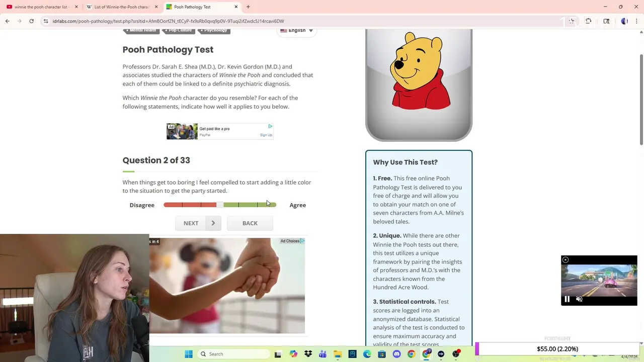Click the Ad Choices icon
The width and height of the screenshot is (644, 362).
pos(302,241)
